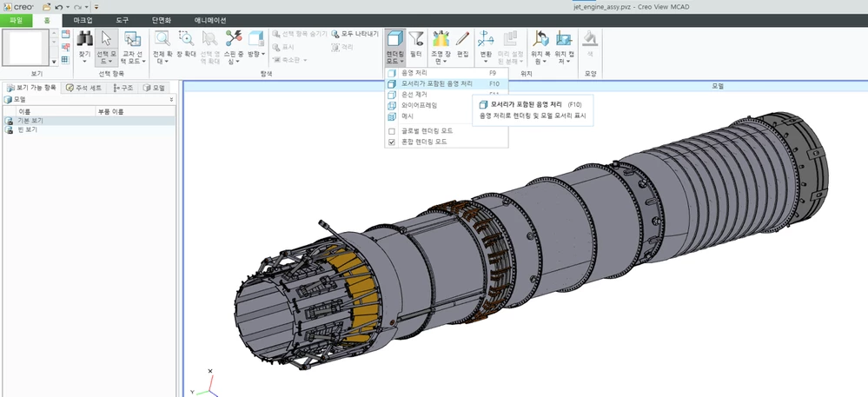Screen dimensions: 868x397
Task: Click the 모델 viewport title bar
Action: [525, 86]
